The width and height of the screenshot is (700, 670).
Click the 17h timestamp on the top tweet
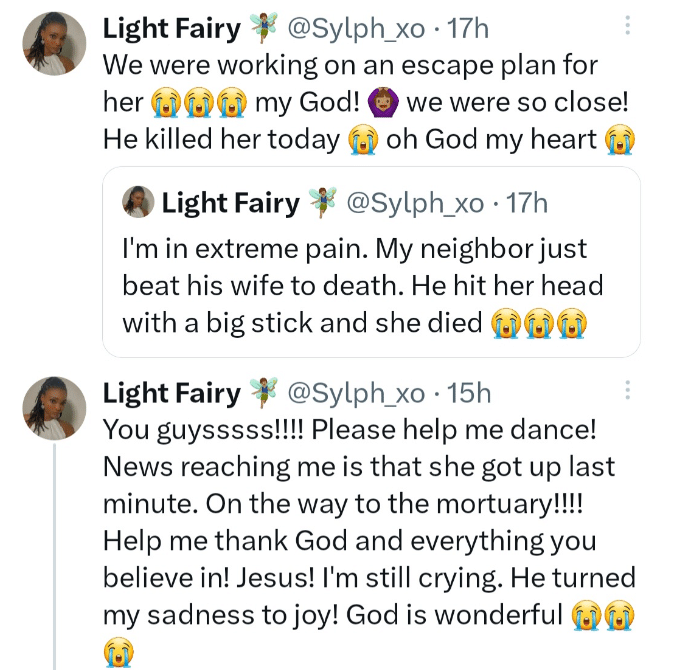click(x=468, y=29)
